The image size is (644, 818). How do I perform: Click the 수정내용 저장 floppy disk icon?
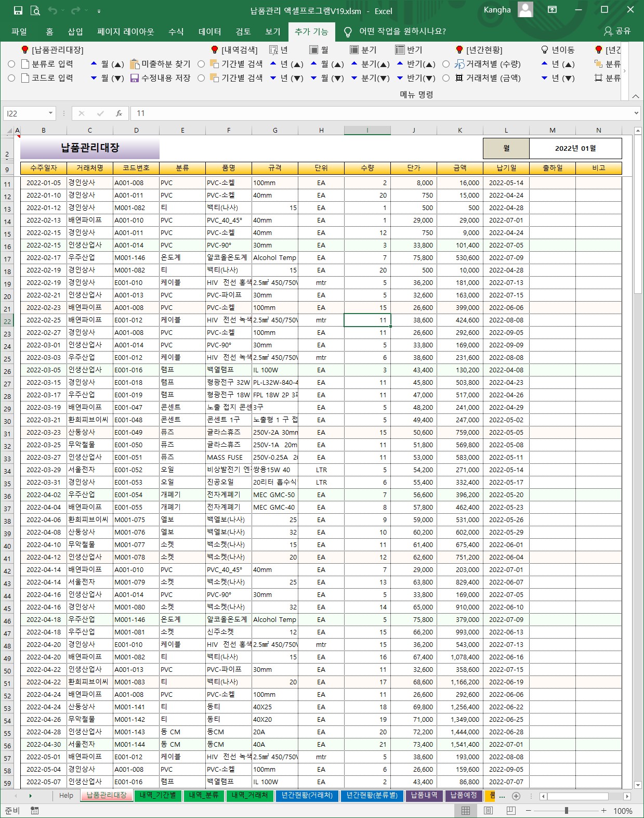[135, 78]
